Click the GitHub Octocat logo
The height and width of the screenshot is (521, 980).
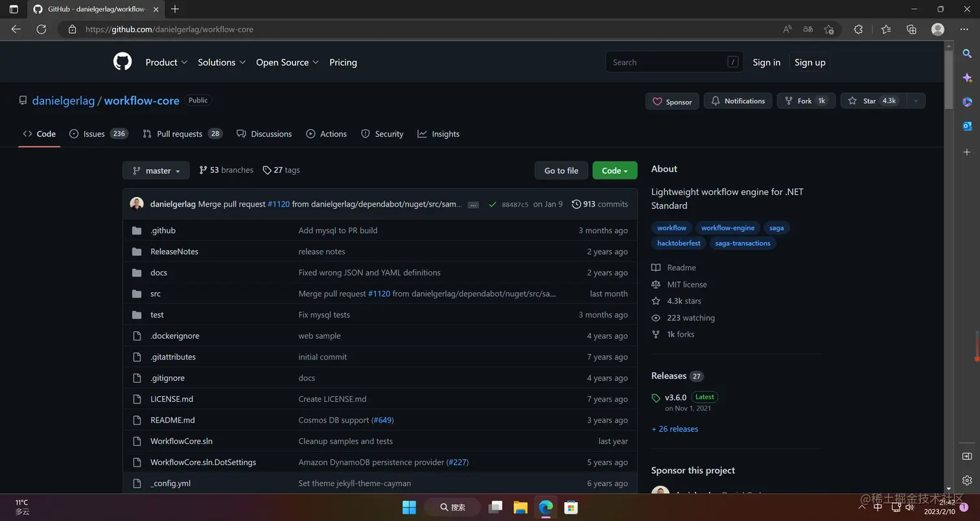click(x=122, y=62)
